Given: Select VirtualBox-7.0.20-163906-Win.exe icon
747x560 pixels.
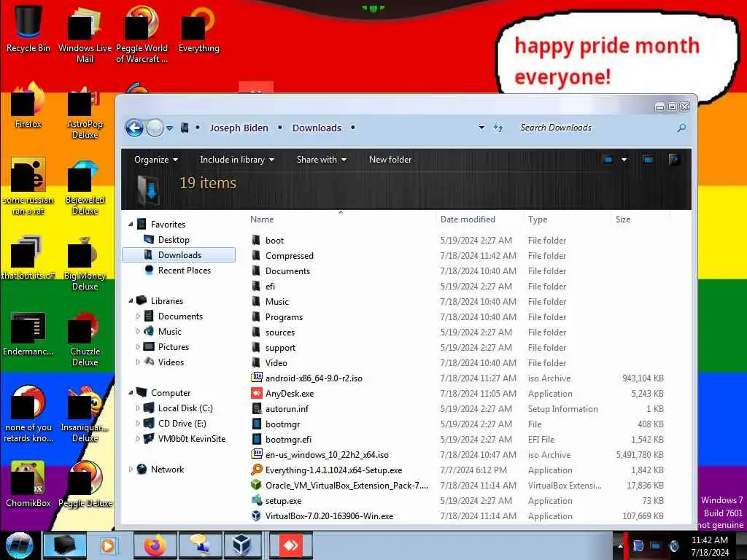Looking at the screenshot, I should [256, 516].
